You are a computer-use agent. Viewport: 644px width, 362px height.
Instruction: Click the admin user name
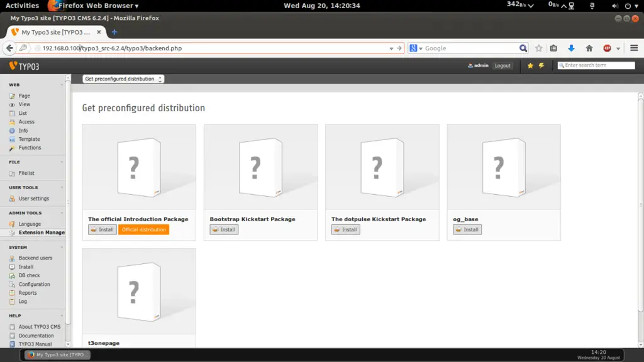[481, 65]
